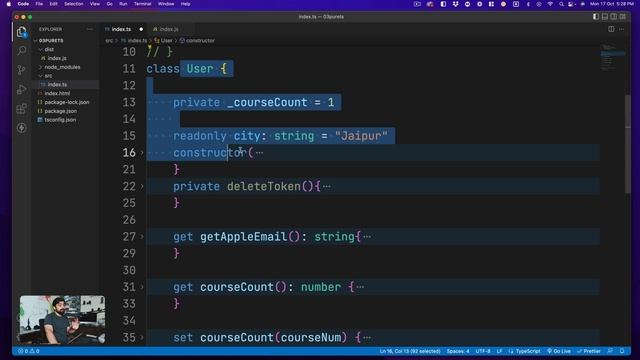Open macOS Spotlight search icon

(562, 4)
